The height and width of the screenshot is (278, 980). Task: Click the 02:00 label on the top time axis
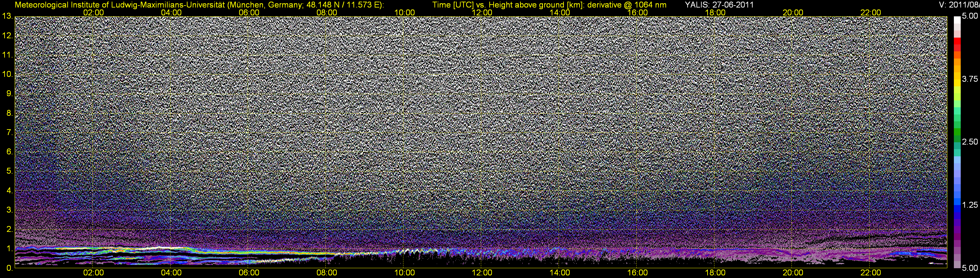[93, 12]
